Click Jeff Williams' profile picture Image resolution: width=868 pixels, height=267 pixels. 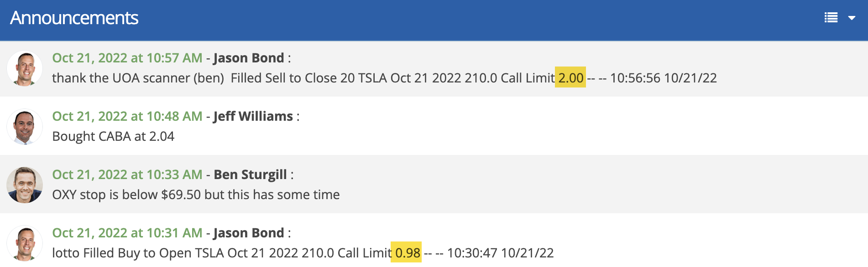click(25, 127)
